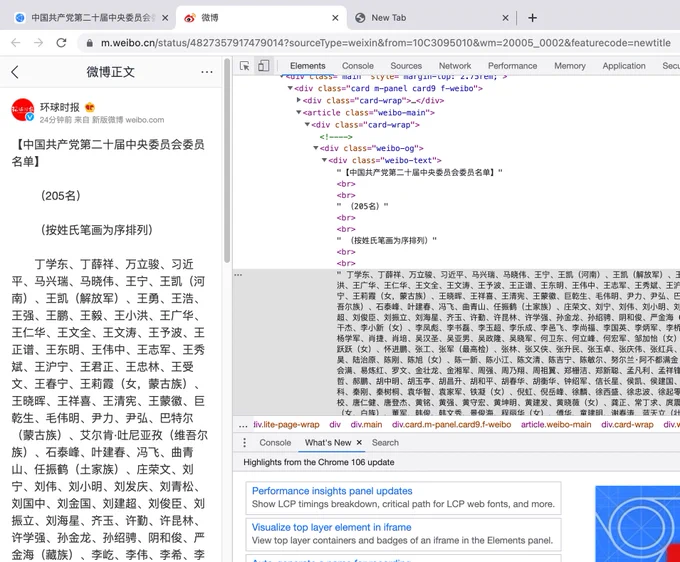Select div.main in the breadcrumb
This screenshot has width=680, height=562.
tap(366, 425)
